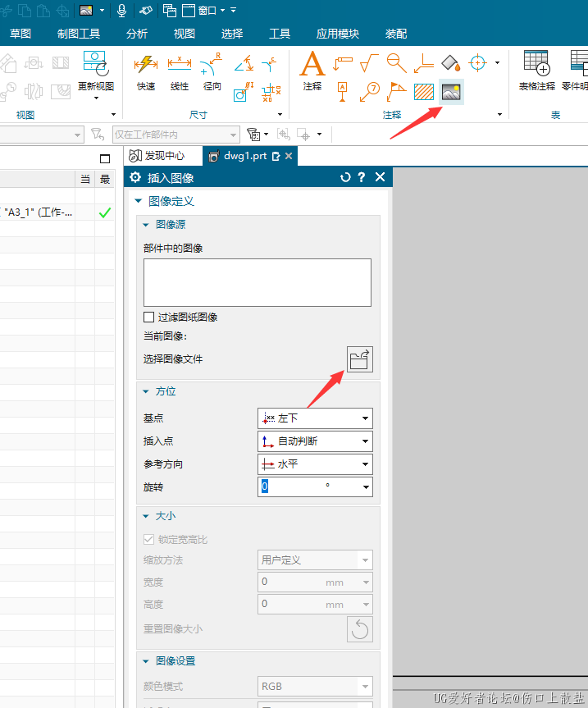Open the 制图工具 ribbon tab
This screenshot has height=708, width=588.
click(x=79, y=34)
